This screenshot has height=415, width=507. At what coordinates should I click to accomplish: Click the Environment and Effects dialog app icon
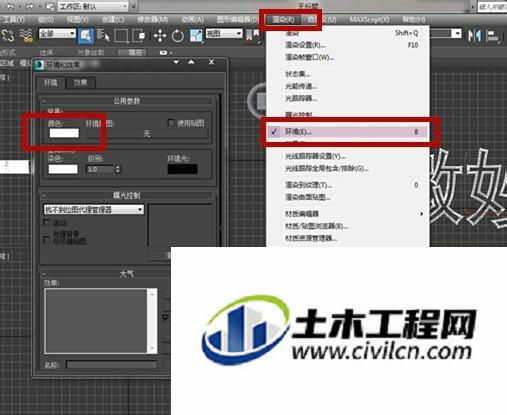pos(40,64)
